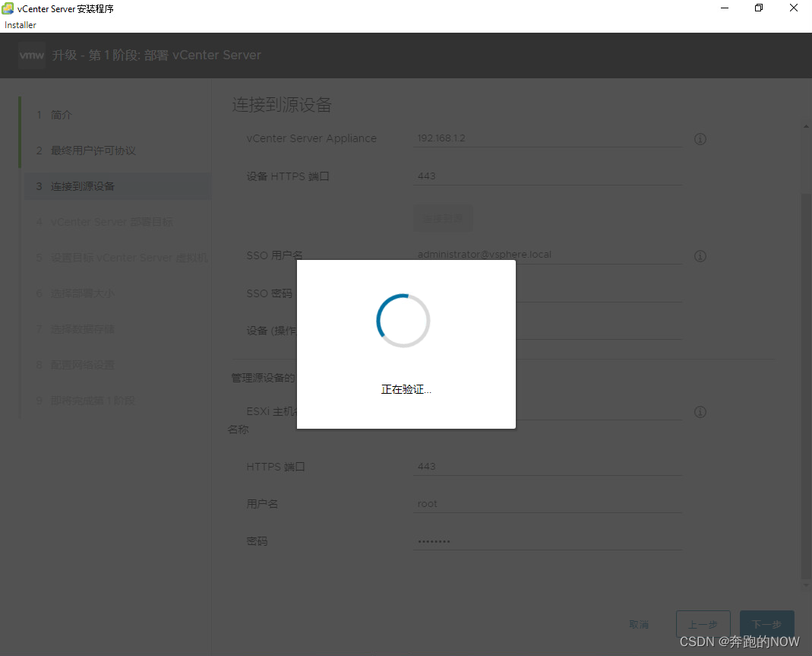Click the 用户名 field containing root
This screenshot has width=812, height=656.
(x=548, y=504)
